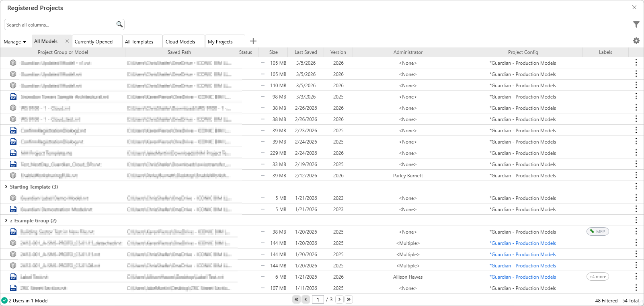Click the RVT file icon in the MEP-labeled row

click(x=13, y=232)
